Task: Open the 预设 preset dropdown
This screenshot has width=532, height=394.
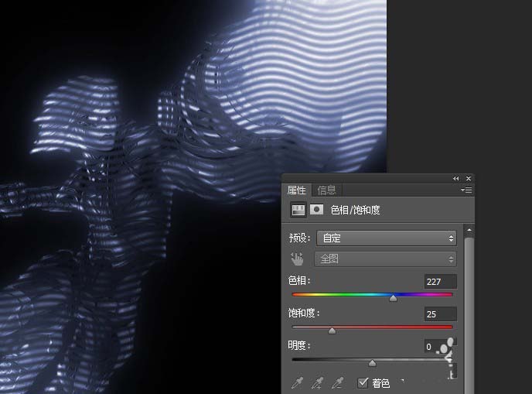Action: [386, 238]
